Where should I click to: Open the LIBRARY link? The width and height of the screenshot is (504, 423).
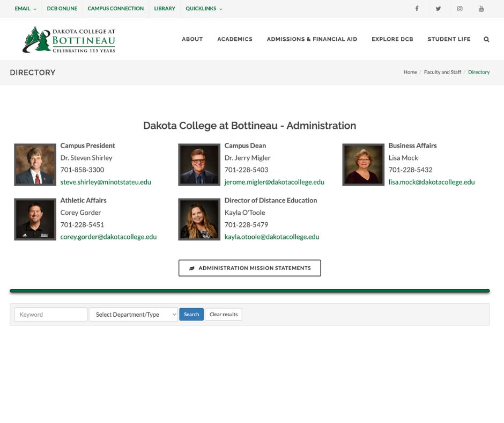pyautogui.click(x=165, y=9)
